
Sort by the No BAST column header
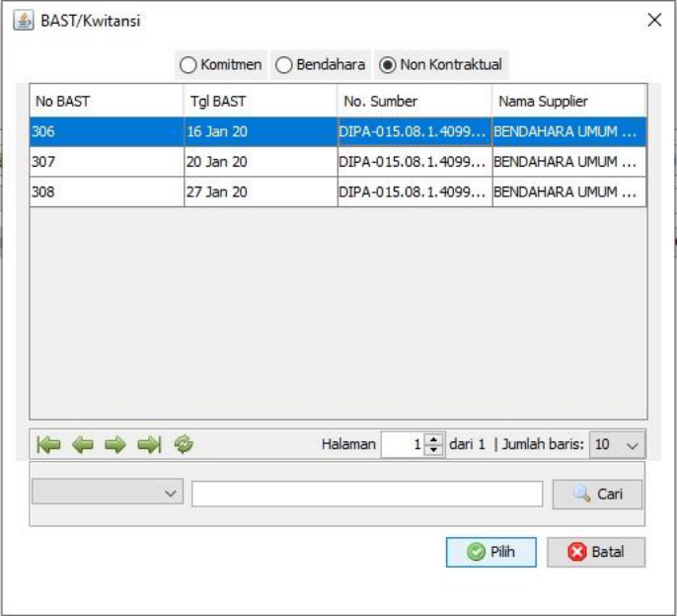(107, 101)
